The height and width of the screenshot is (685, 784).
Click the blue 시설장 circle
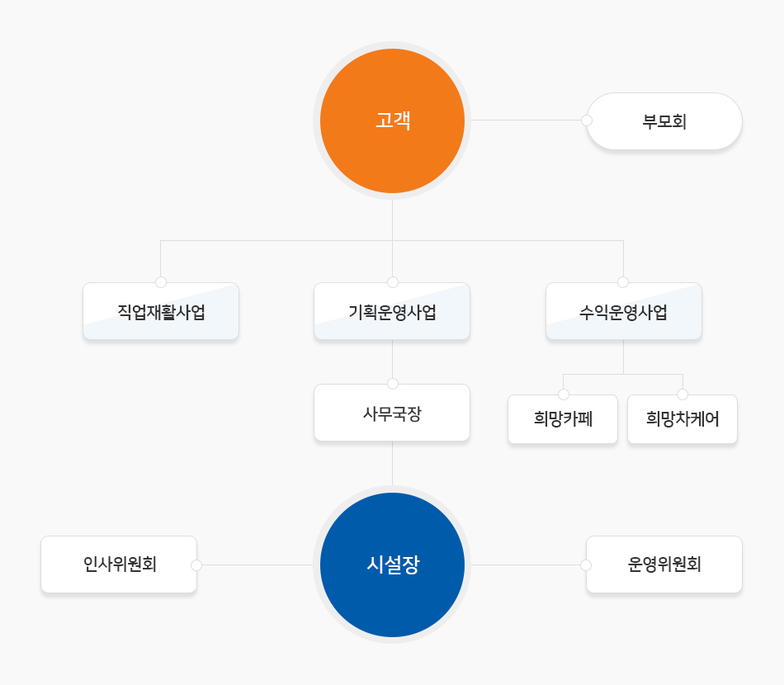pyautogui.click(x=392, y=565)
